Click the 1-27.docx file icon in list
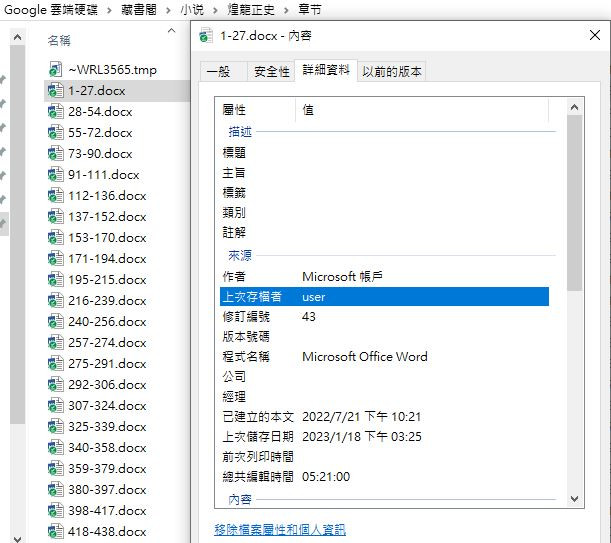The image size is (611, 543). click(x=56, y=90)
